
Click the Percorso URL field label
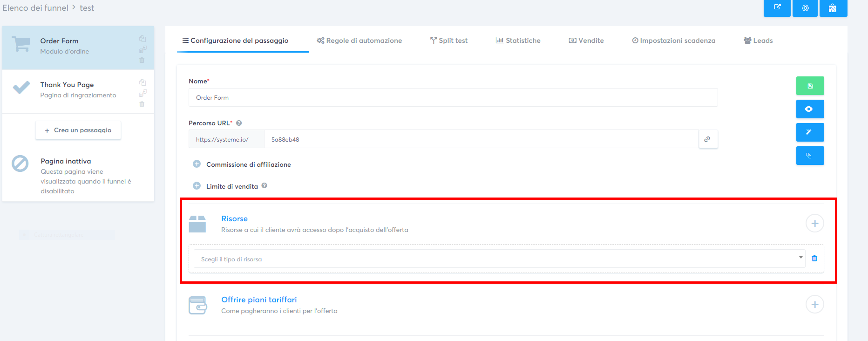(x=209, y=123)
